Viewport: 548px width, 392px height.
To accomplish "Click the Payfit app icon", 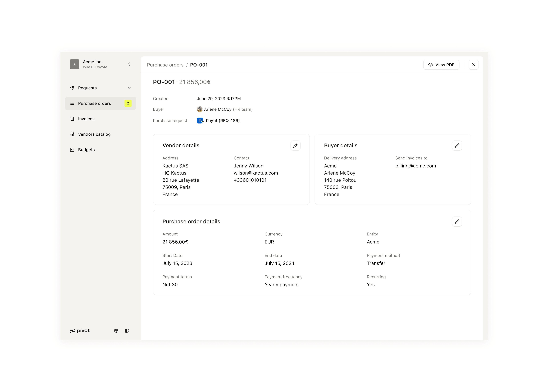I will [200, 121].
